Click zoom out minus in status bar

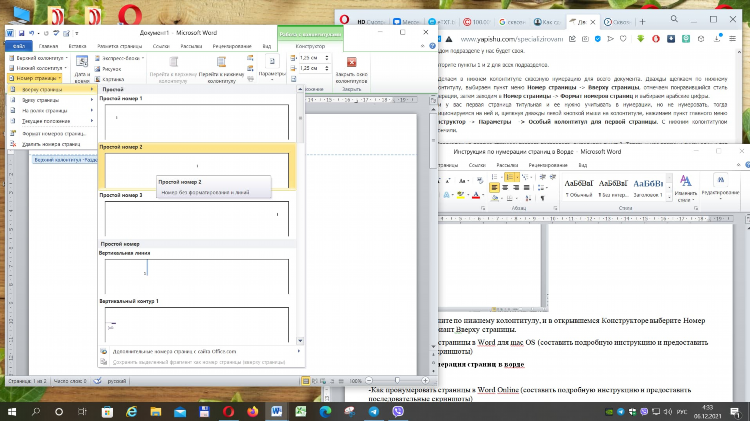368,381
